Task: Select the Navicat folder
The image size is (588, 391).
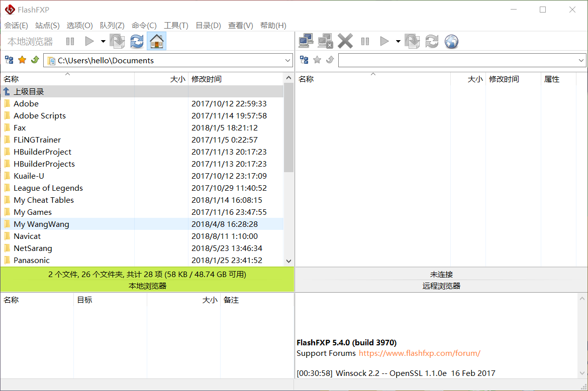Action: 142,236
